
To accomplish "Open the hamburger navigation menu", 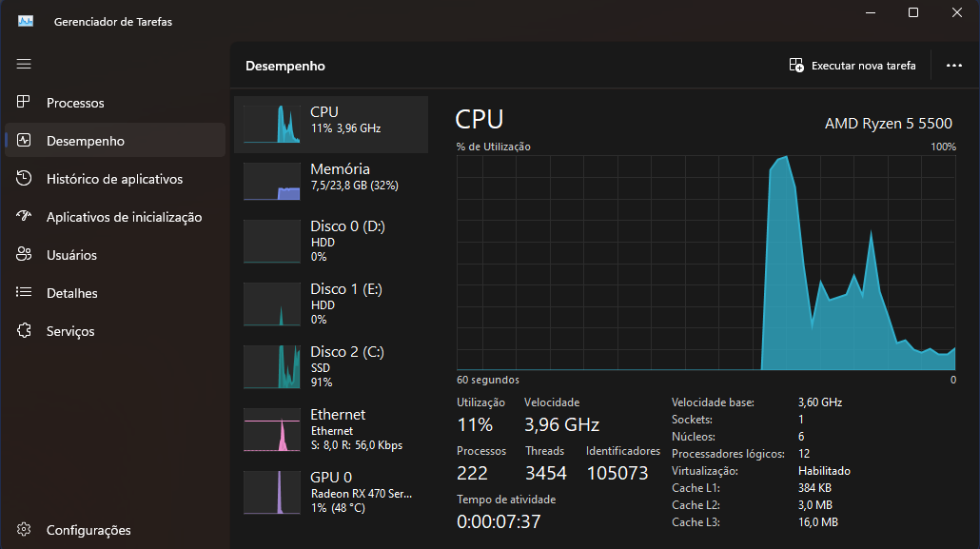I will point(24,64).
